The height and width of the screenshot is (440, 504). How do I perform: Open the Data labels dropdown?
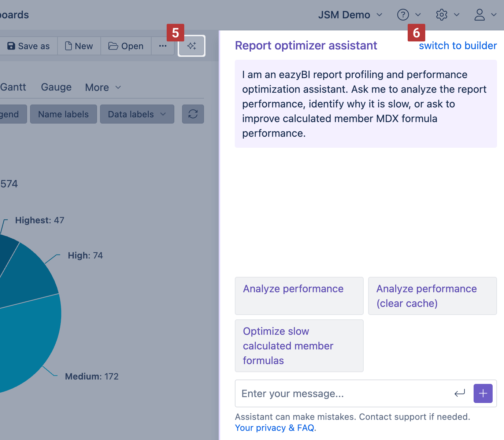click(x=137, y=114)
